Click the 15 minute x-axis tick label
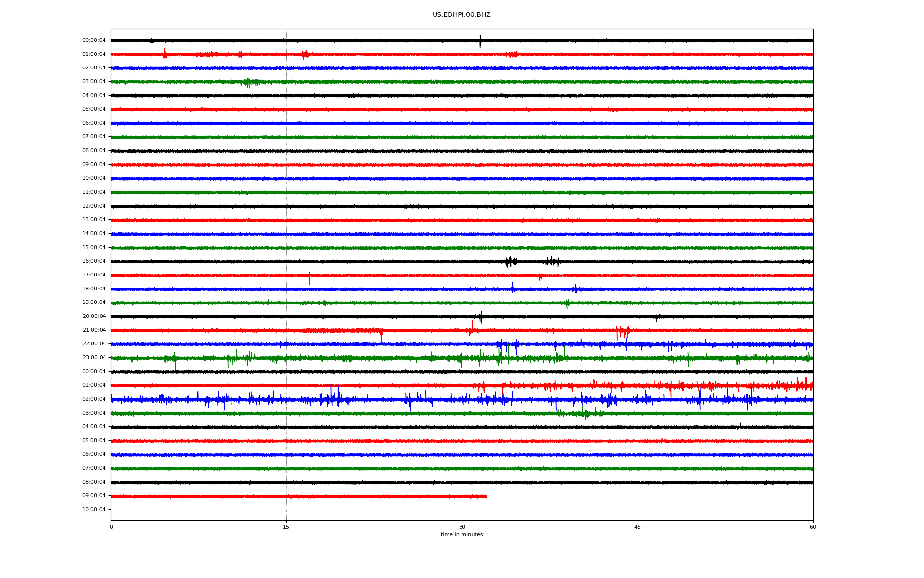This screenshot has height=578, width=924. coord(286,527)
